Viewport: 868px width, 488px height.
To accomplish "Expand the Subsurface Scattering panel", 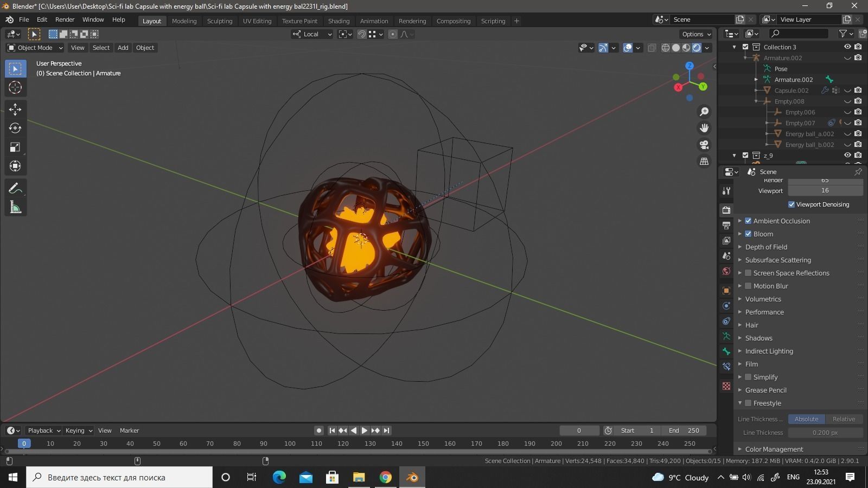I will [778, 260].
